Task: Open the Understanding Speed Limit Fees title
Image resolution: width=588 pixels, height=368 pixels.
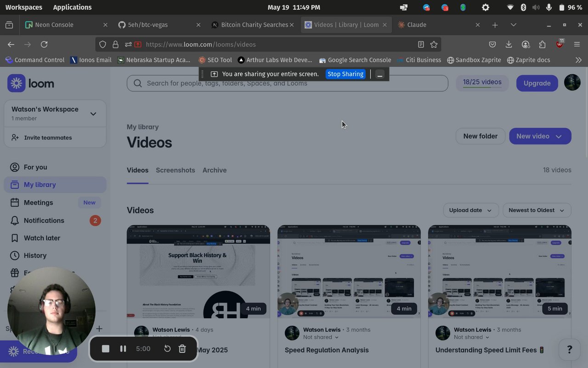Action: pos(490,350)
